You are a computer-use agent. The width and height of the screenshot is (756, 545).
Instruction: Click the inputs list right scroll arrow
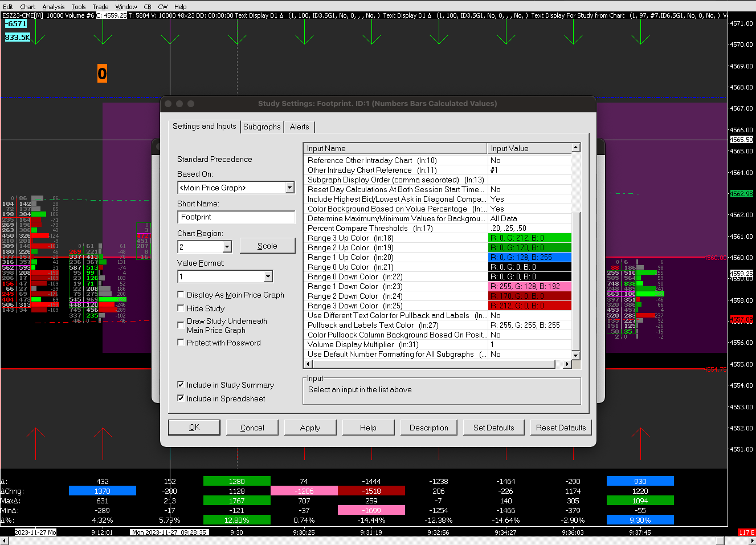point(567,364)
